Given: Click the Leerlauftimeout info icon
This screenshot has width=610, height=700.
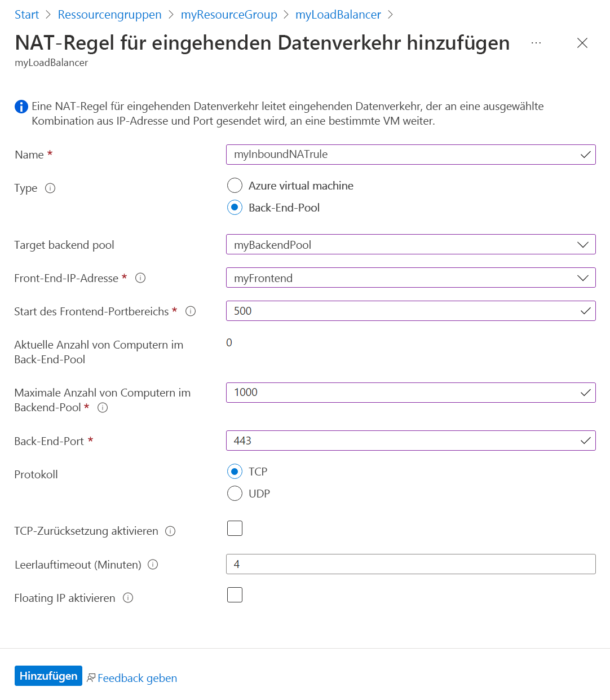Looking at the screenshot, I should 152,564.
